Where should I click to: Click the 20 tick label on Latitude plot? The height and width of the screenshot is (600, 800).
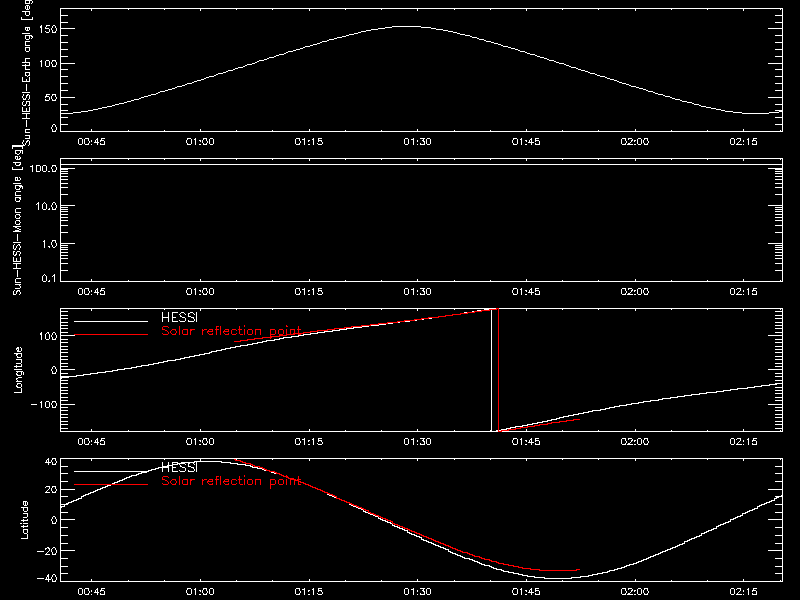click(x=51, y=490)
